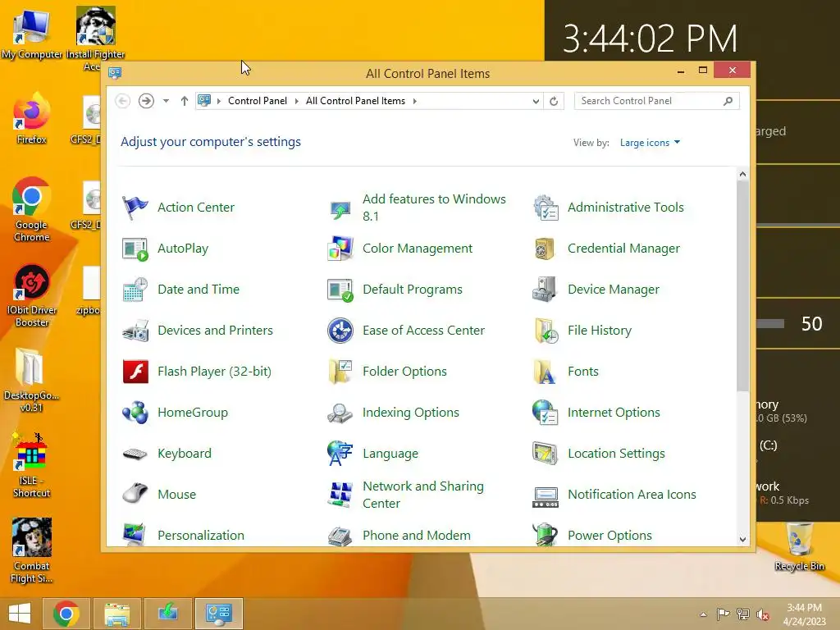
Task: Click the Search Control Panel field
Action: click(656, 101)
